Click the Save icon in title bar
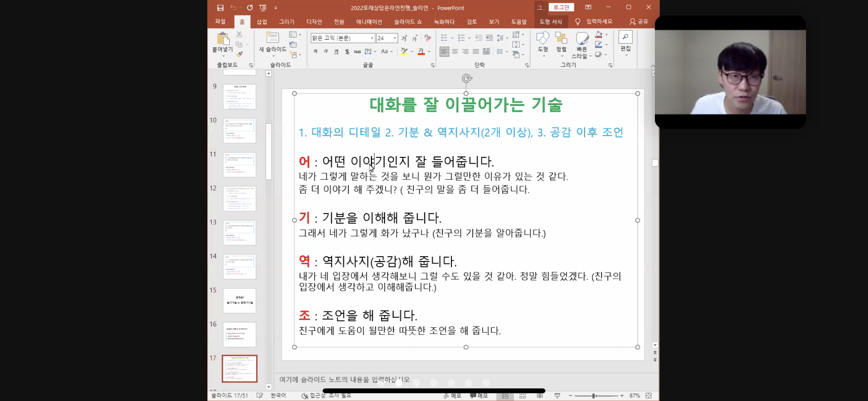868x401 pixels. click(220, 8)
